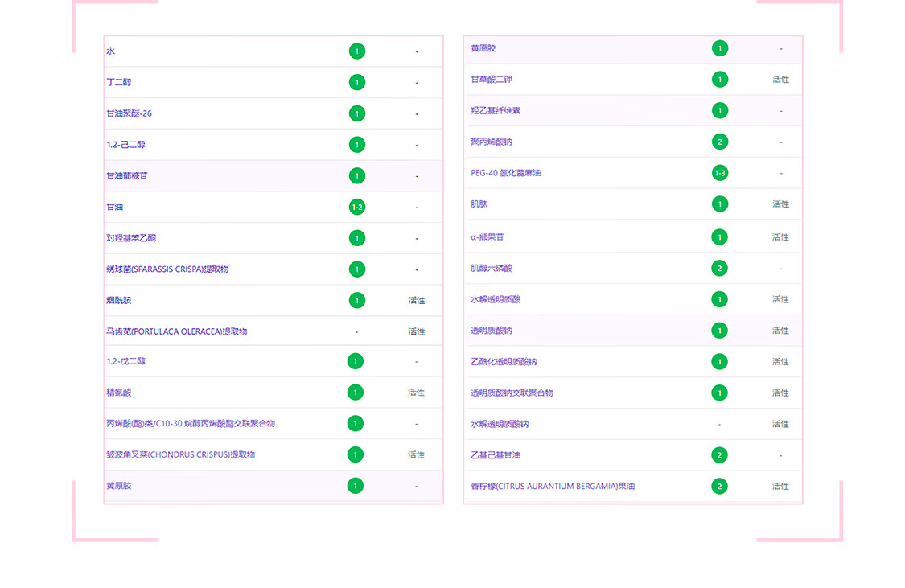This screenshot has width=905, height=588.
Task: Click the green 2 badge next to 聚丙烯酸钠
Action: coord(719,142)
